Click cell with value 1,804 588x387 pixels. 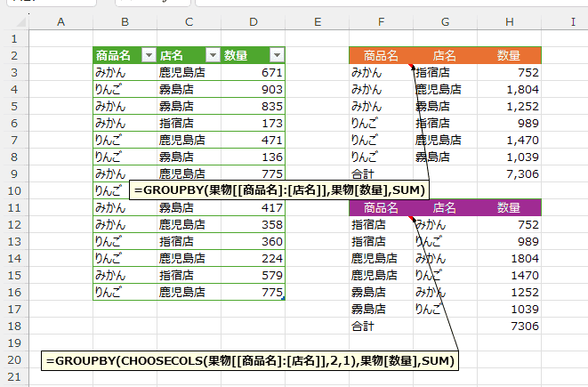pos(509,89)
